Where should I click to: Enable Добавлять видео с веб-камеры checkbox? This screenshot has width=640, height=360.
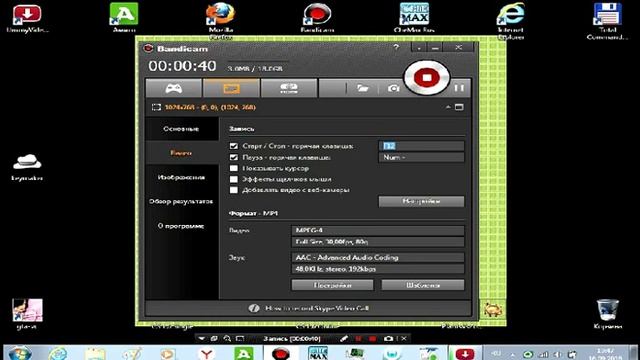[233, 190]
